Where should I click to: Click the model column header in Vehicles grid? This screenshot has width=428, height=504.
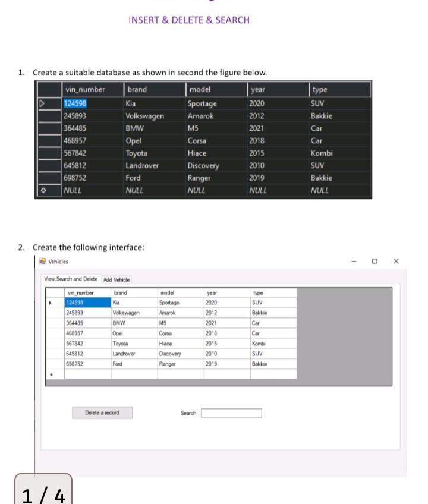[181, 293]
